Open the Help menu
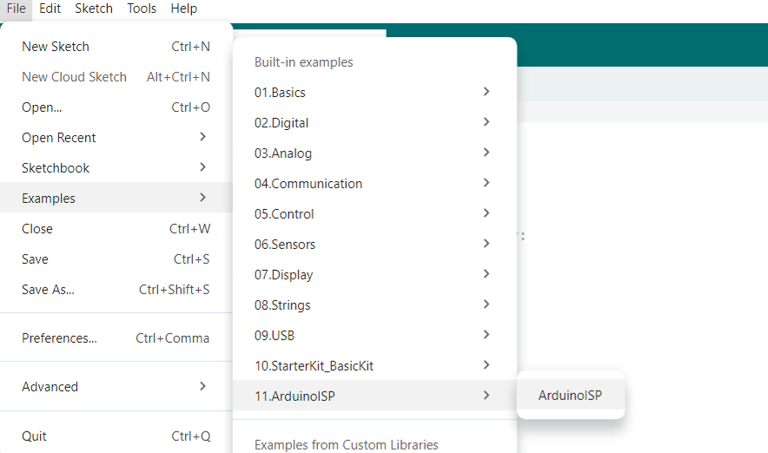This screenshot has width=768, height=453. pos(184,9)
